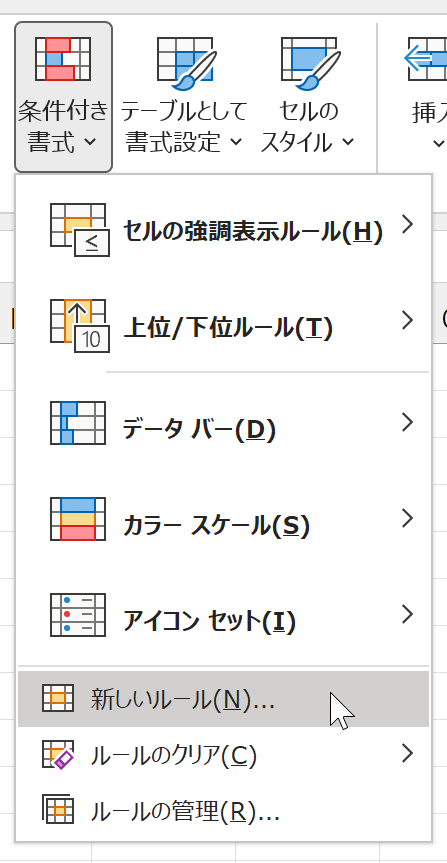
Task: Click the 条件付き書式 ribbon icon
Action: click(x=63, y=59)
